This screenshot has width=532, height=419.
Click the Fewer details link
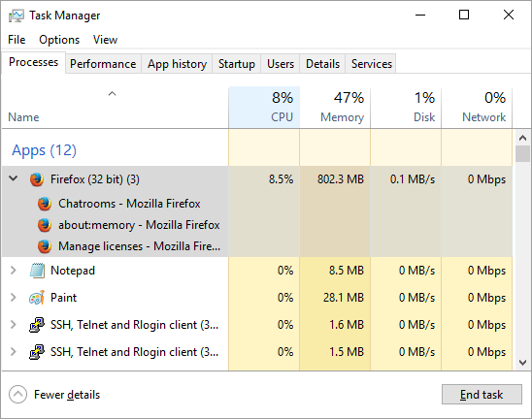coord(67,395)
